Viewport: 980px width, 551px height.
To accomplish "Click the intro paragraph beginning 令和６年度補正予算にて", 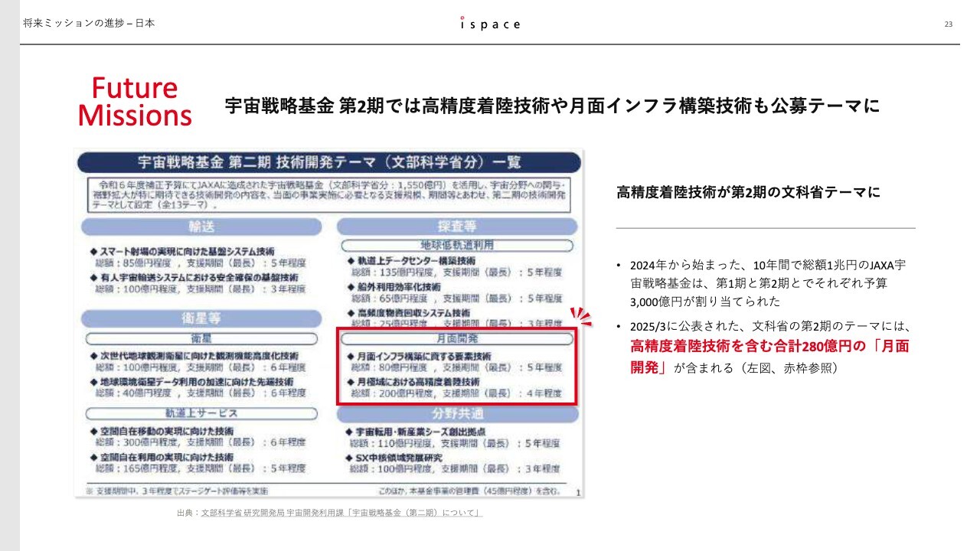I will (330, 195).
